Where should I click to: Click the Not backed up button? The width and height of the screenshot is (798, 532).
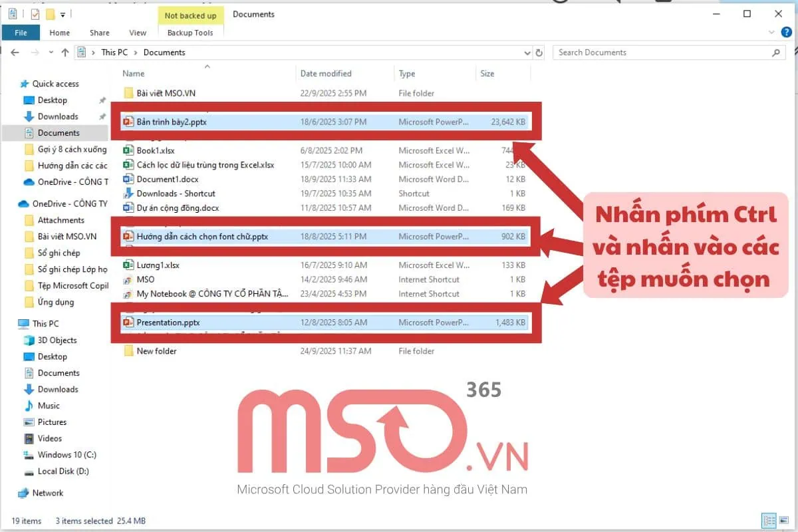191,15
